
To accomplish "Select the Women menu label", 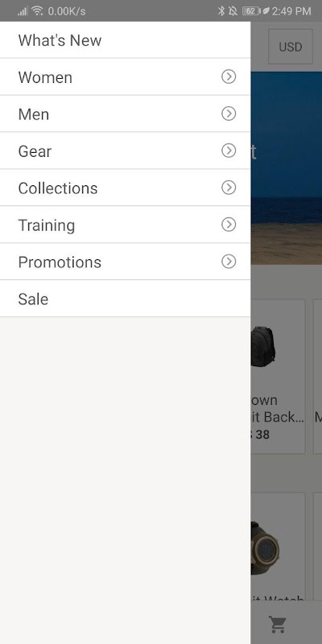I will pyautogui.click(x=45, y=77).
